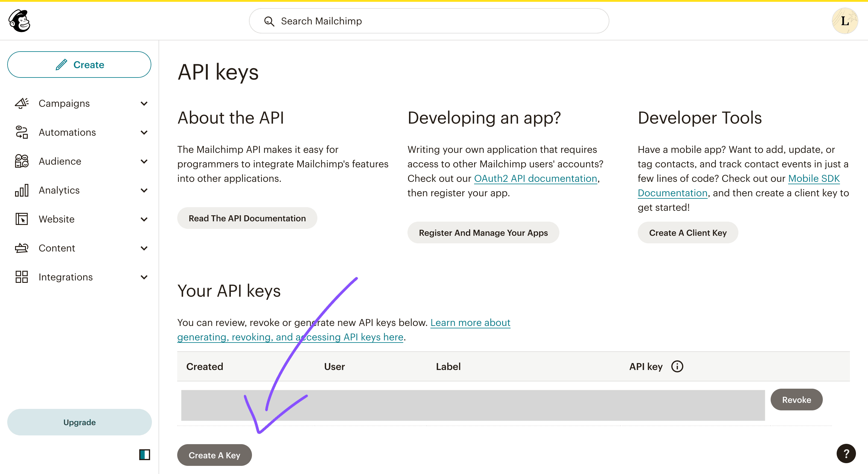Screen dimensions: 868x474
Task: Click Read The API Documentation
Action: click(x=247, y=218)
